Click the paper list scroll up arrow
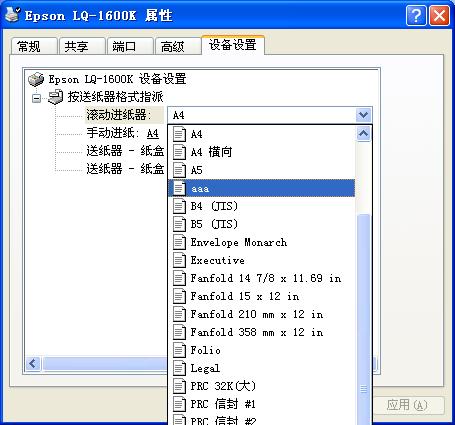Screen dimensions: 455x425 tap(363, 134)
